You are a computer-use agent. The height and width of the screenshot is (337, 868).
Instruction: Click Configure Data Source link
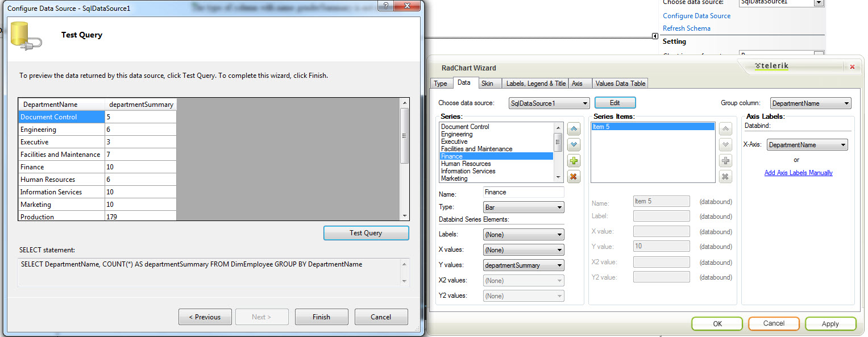point(696,16)
